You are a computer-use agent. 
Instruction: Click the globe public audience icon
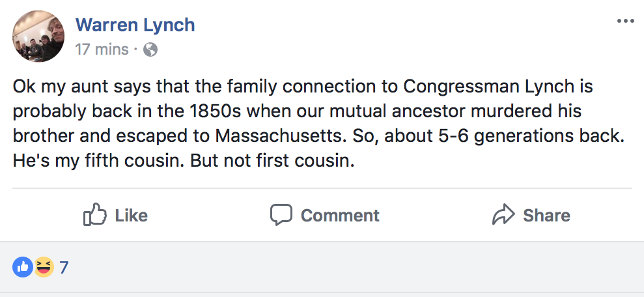click(x=150, y=50)
